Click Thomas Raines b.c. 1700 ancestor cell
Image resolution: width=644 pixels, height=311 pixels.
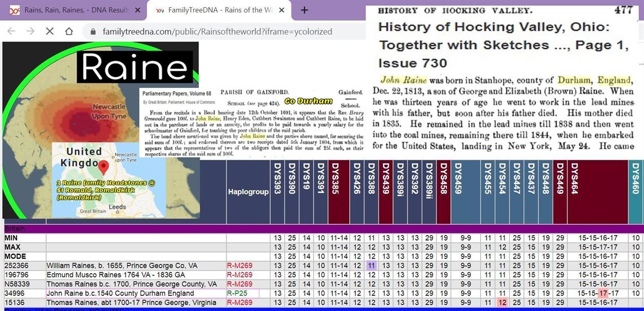tap(136, 284)
